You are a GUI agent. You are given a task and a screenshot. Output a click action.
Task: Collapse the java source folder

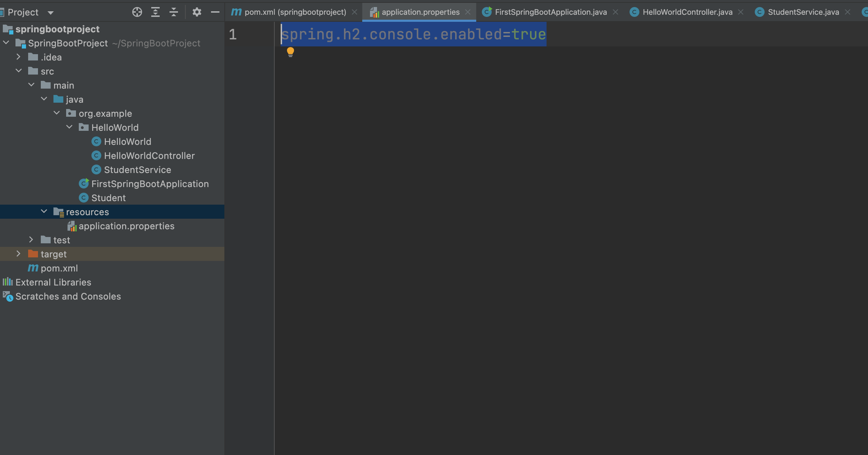[x=44, y=99]
